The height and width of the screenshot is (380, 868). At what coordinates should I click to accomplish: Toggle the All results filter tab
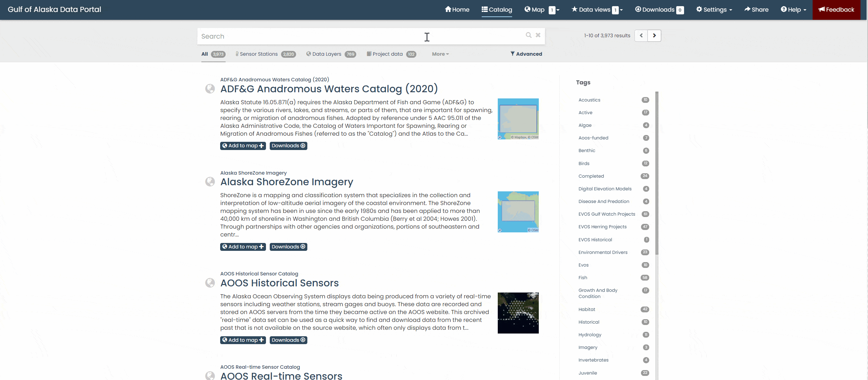click(213, 54)
